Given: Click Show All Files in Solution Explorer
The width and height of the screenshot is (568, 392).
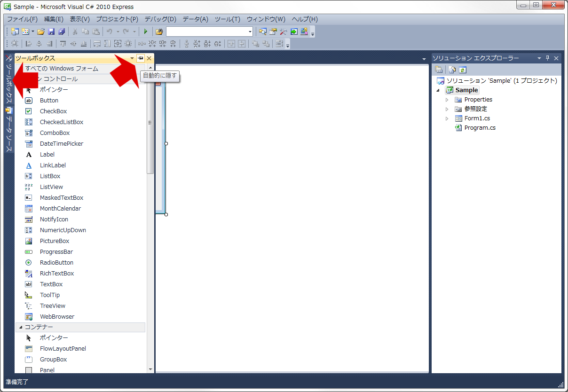Looking at the screenshot, I should coord(452,70).
